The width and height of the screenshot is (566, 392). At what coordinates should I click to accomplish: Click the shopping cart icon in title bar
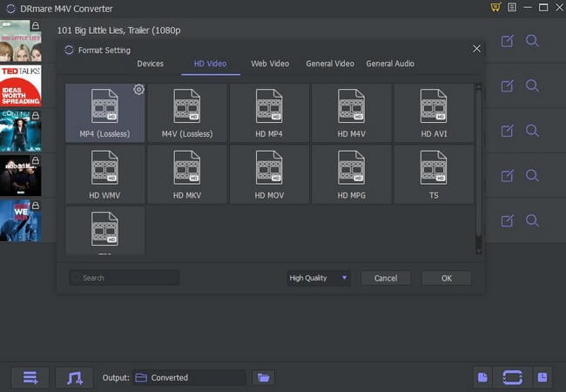[495, 8]
